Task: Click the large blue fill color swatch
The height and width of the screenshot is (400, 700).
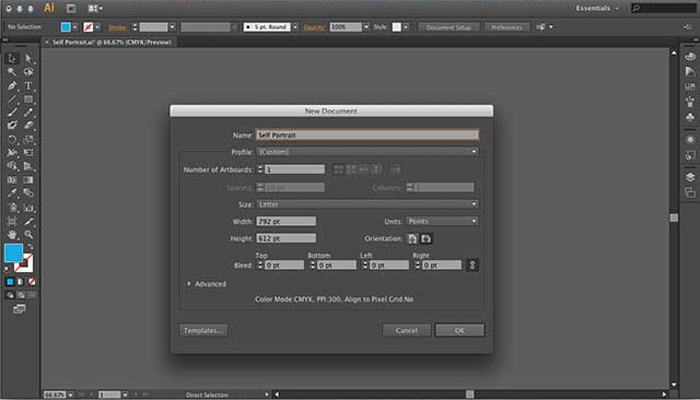Action: pos(14,254)
